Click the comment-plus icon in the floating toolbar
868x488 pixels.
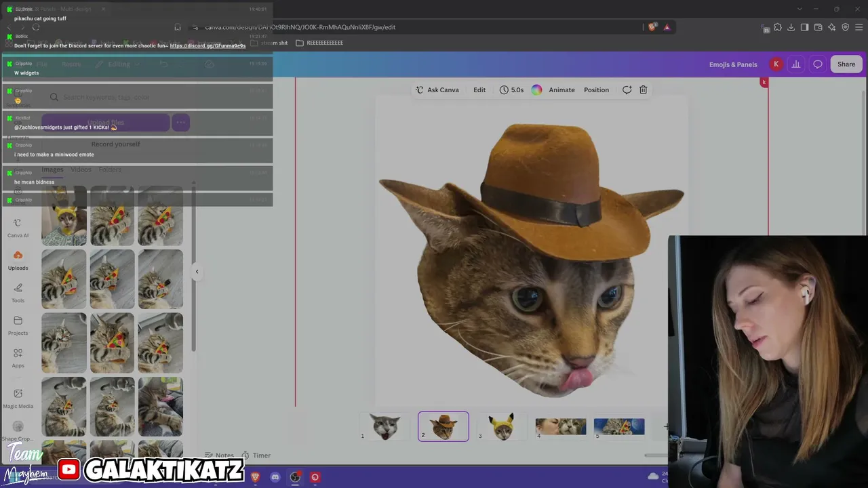click(x=627, y=89)
